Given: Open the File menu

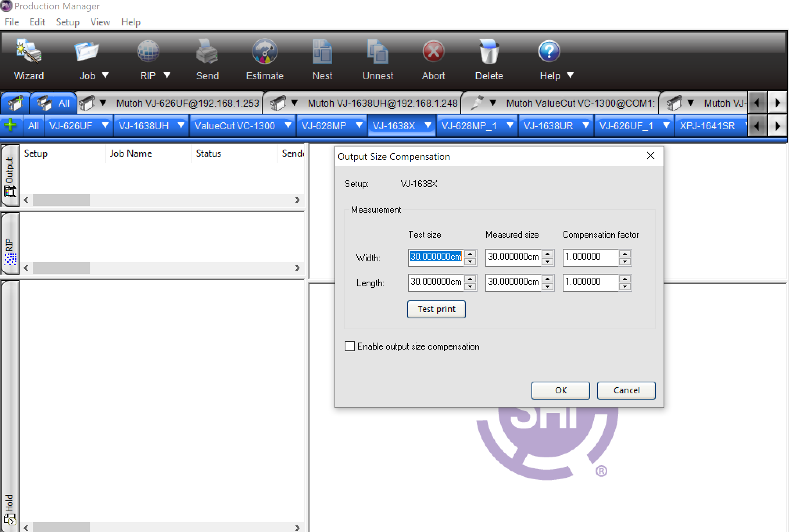Looking at the screenshot, I should [x=12, y=22].
